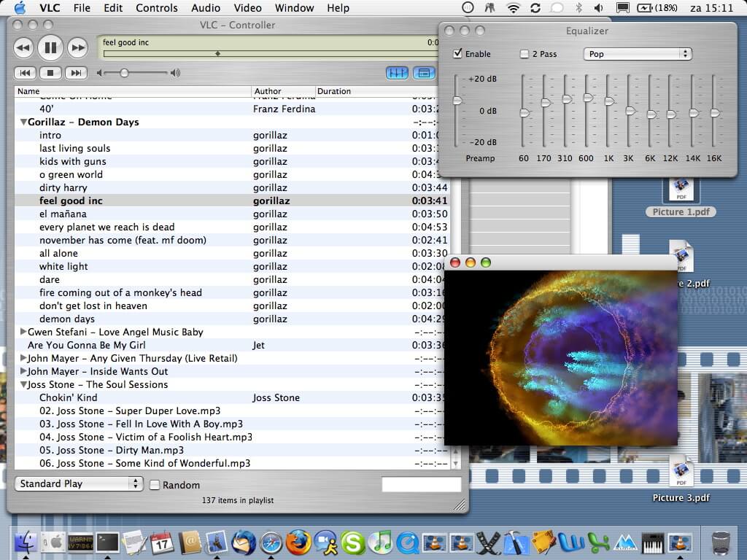Image resolution: width=747 pixels, height=560 pixels.
Task: Open the Equalizer toggle icon in the controller
Action: tap(397, 73)
